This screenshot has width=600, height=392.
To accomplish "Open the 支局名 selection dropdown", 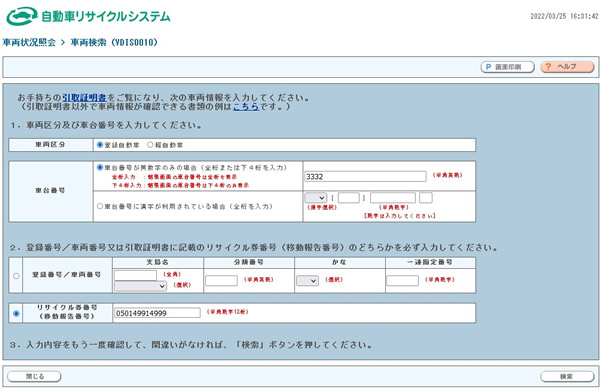I will [x=140, y=286].
